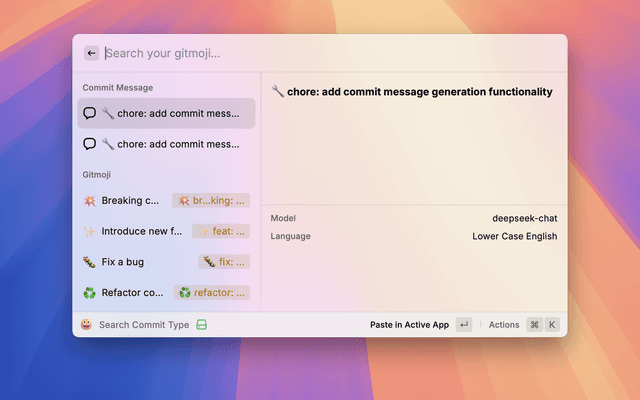Click the "deepseek-chat" model value
Screen dimensions: 640x400
(524, 218)
